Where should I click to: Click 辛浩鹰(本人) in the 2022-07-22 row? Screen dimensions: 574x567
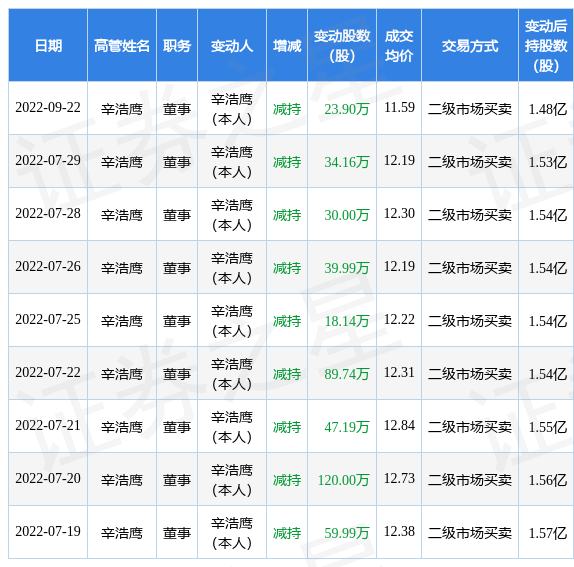point(232,374)
